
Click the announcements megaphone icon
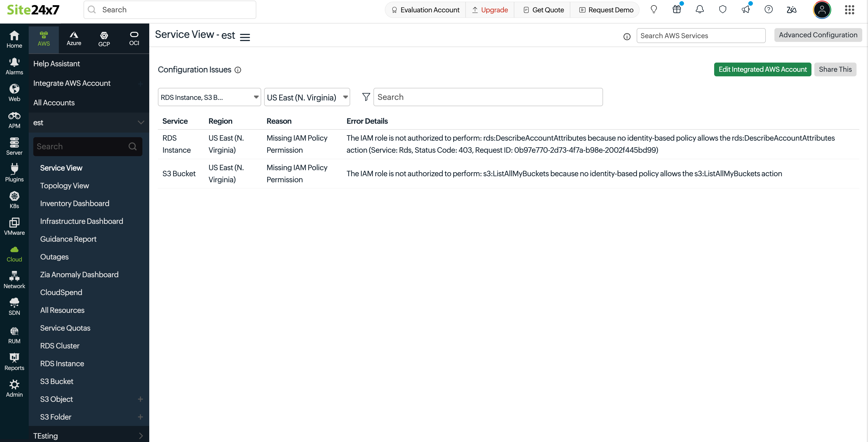point(745,9)
